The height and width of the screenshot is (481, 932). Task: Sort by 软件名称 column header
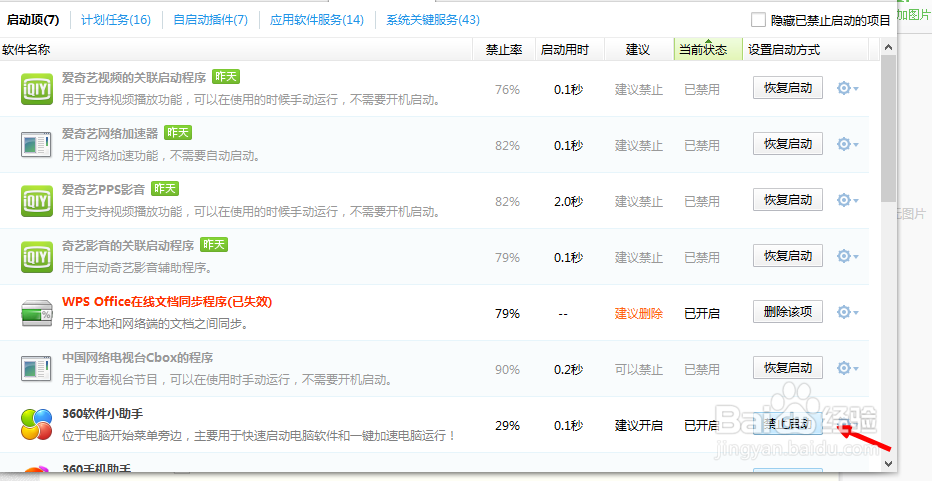[236, 50]
